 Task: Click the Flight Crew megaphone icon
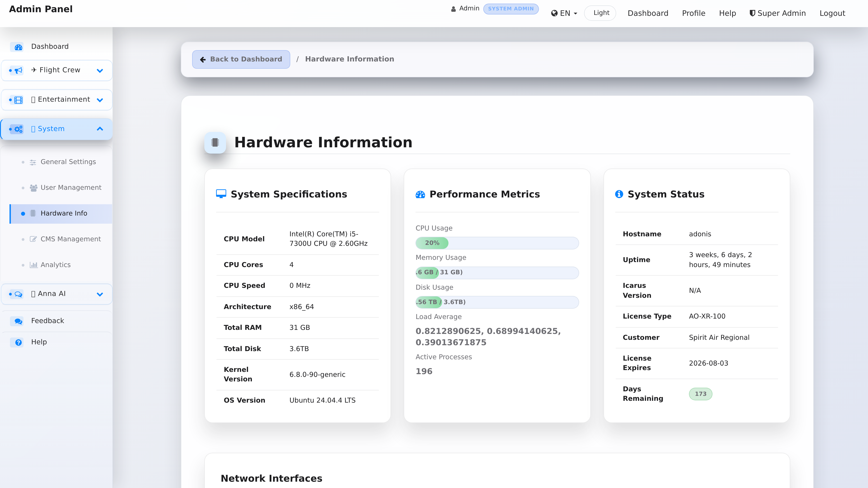(x=18, y=70)
